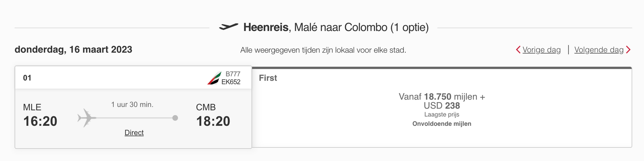Click the red left chevron before Vorige dag
644x161 pixels.
518,50
